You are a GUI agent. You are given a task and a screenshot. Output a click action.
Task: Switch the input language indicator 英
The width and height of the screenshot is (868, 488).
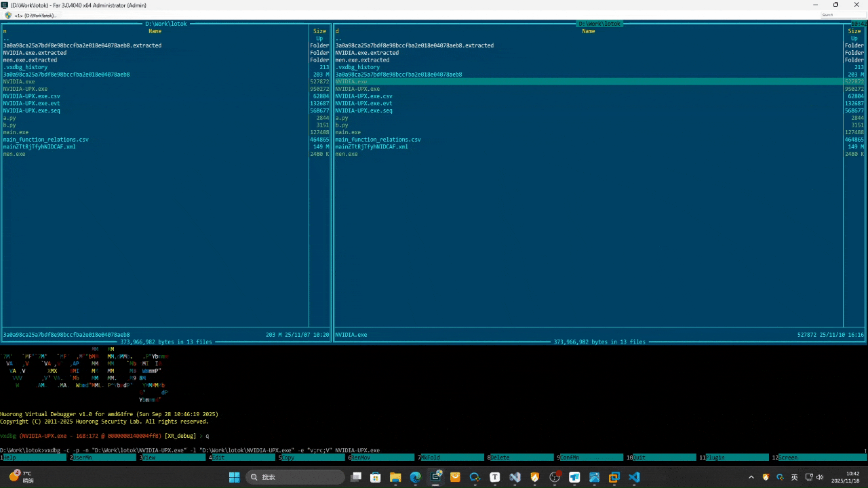794,477
